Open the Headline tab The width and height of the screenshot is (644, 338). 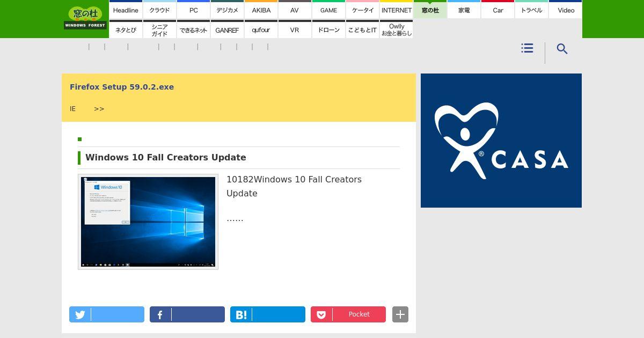click(126, 10)
